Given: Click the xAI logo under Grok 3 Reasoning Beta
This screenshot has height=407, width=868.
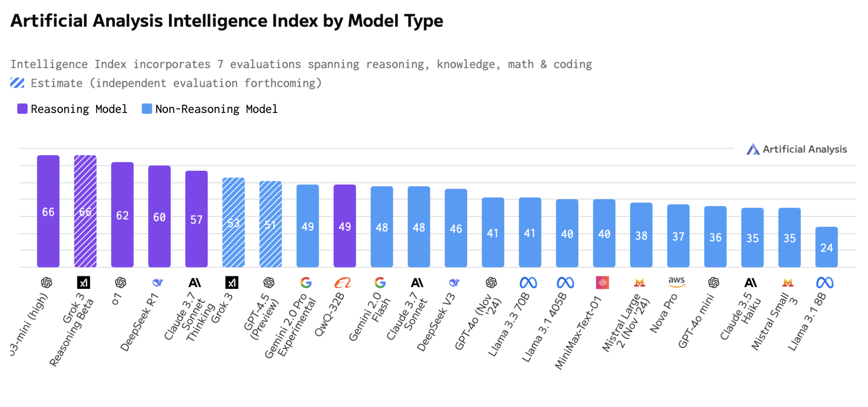Looking at the screenshot, I should (84, 283).
